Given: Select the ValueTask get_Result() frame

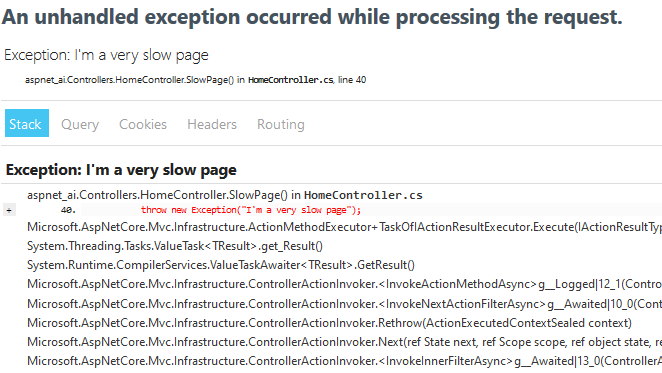Looking at the screenshot, I should [x=175, y=246].
